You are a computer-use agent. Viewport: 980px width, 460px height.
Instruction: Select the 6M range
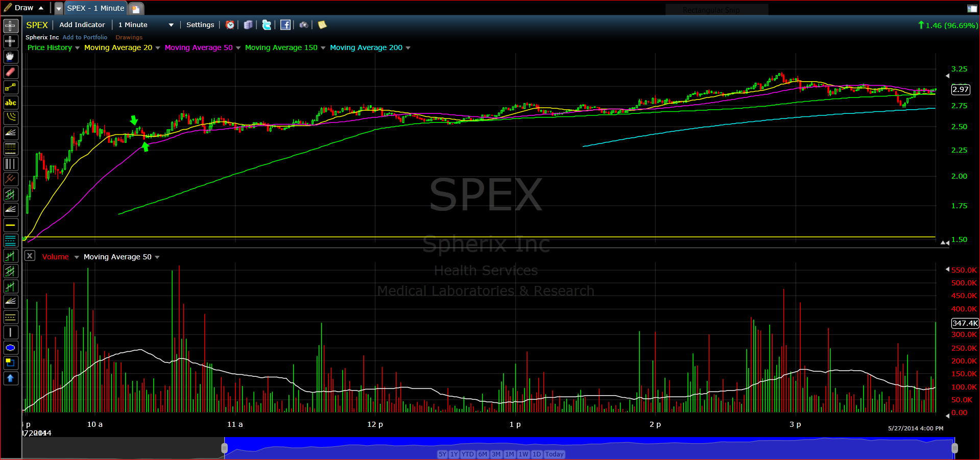coord(483,454)
